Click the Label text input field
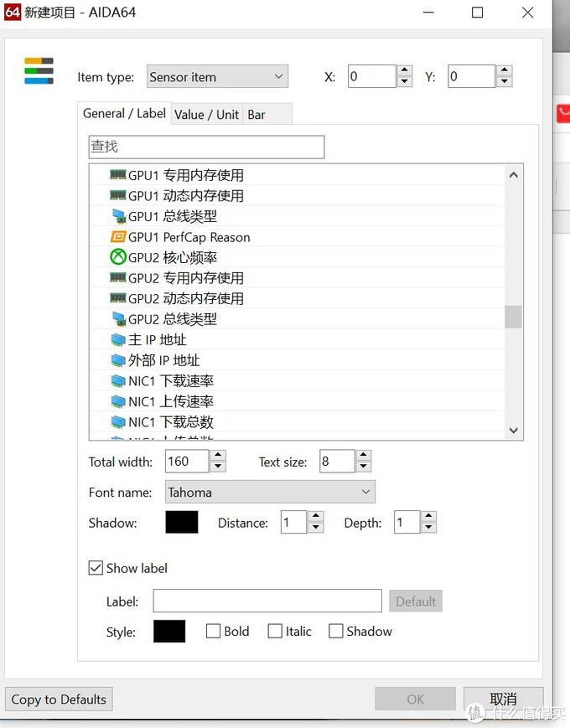This screenshot has width=570, height=728. pyautogui.click(x=267, y=602)
